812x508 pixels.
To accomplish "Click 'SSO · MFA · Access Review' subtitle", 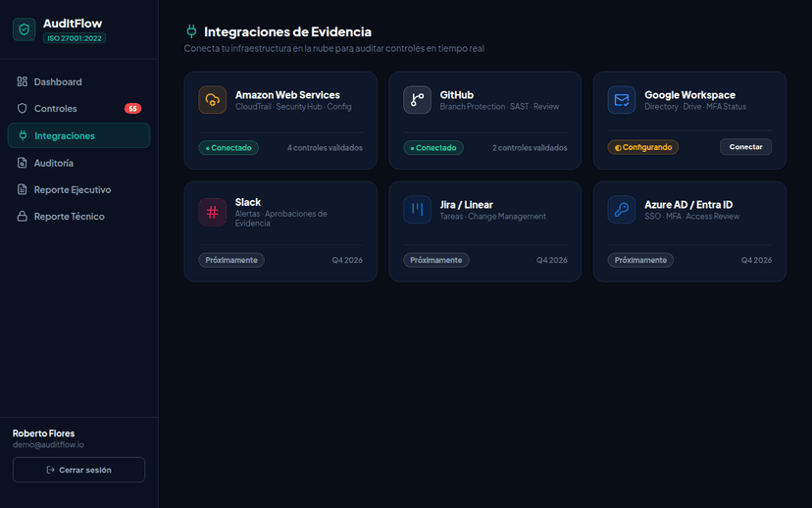I will pos(691,217).
